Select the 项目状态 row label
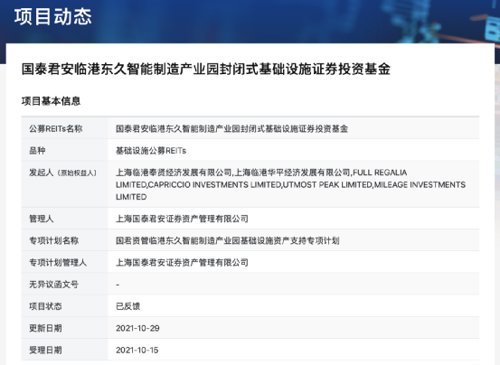 [x=46, y=306]
